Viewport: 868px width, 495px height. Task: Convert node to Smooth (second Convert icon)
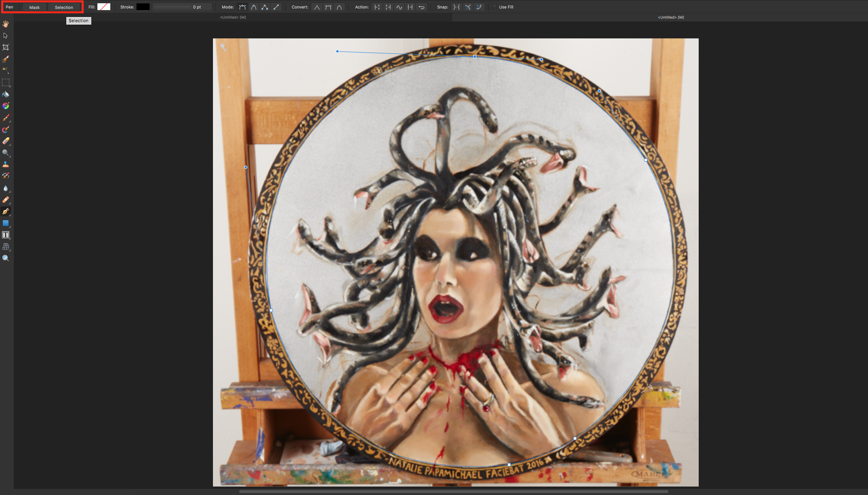click(328, 7)
